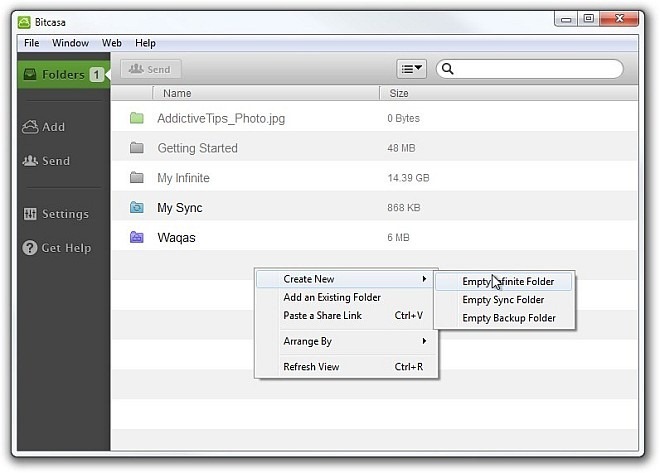Click the My Infinite folder icon
Viewport: 660px width, 473px height.
(136, 178)
